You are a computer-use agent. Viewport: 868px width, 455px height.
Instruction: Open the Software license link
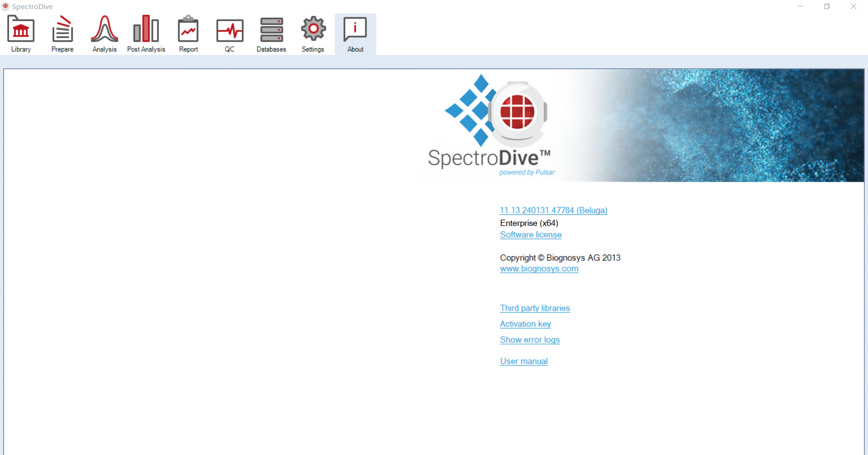pos(531,235)
